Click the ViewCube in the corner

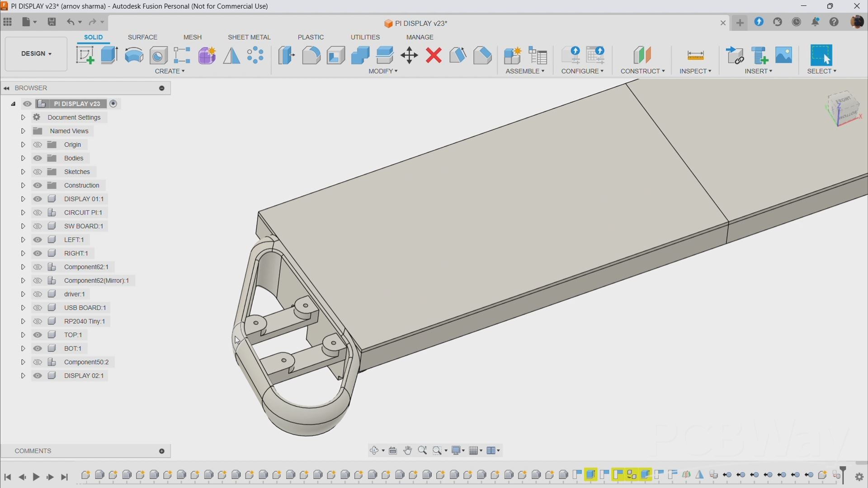(x=844, y=109)
